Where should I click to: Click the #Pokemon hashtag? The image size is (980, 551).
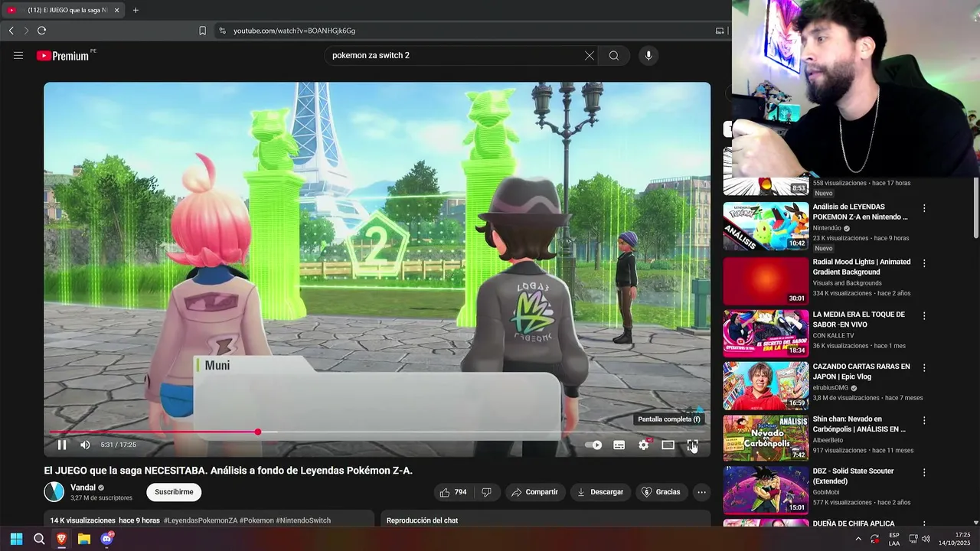point(256,520)
